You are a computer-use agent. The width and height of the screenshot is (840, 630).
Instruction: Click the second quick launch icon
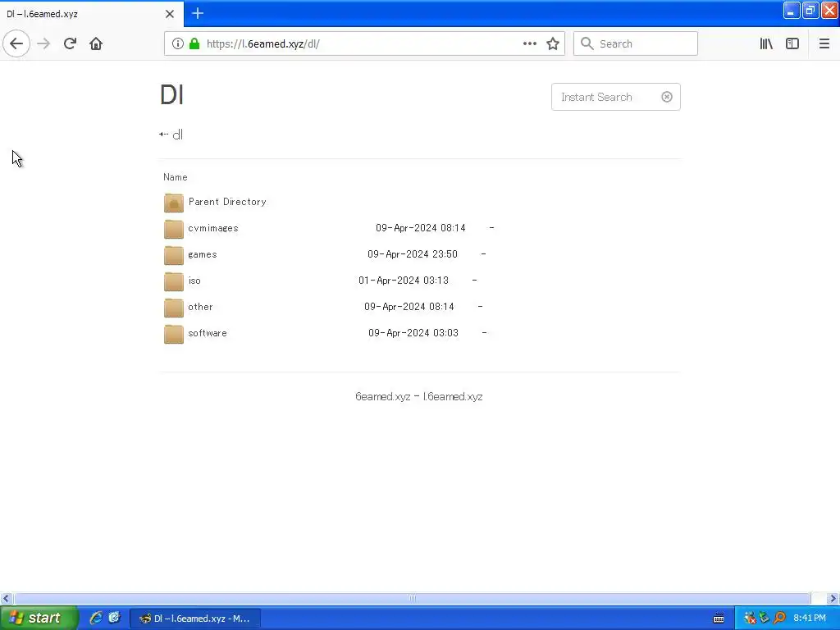[114, 618]
